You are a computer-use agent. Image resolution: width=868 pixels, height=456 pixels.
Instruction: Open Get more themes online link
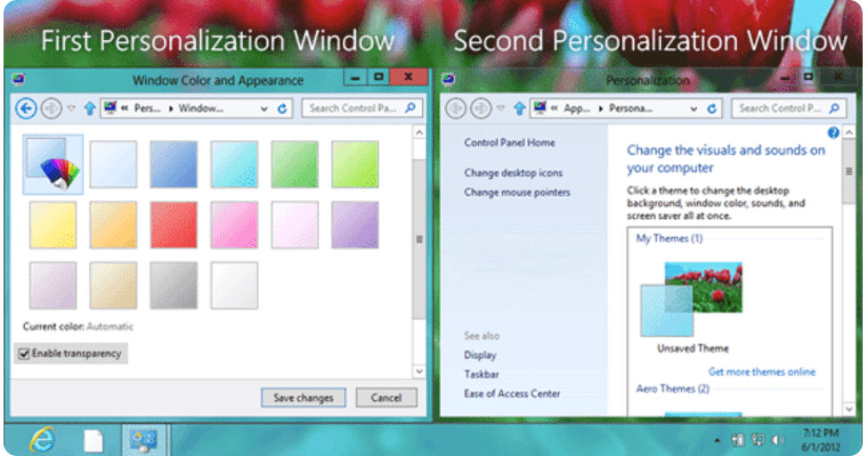pyautogui.click(x=761, y=371)
